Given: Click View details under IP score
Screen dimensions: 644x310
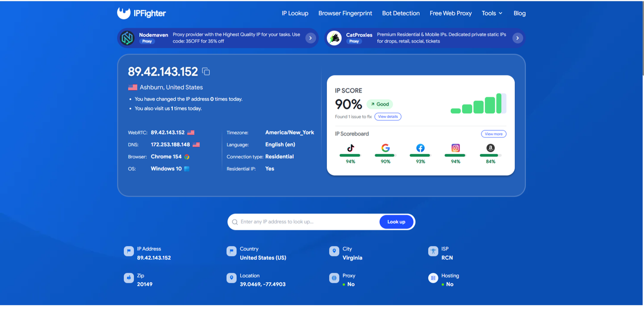Looking at the screenshot, I should [x=387, y=116].
